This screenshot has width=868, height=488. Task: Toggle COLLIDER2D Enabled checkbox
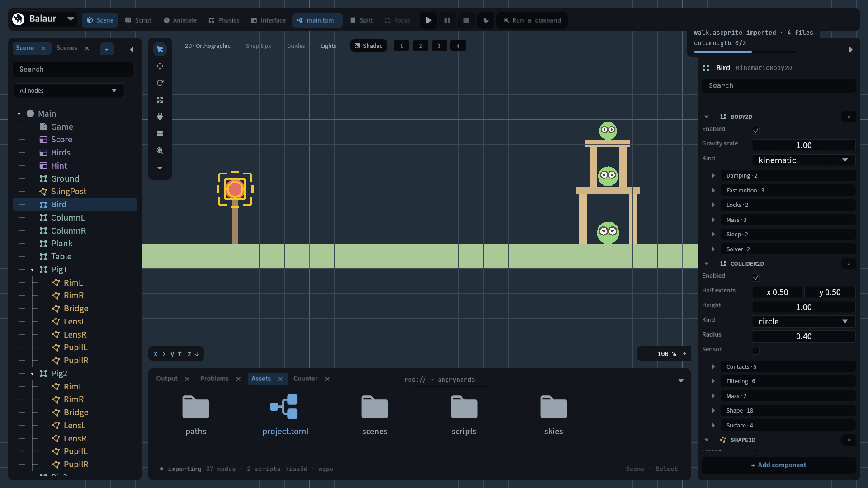(756, 277)
